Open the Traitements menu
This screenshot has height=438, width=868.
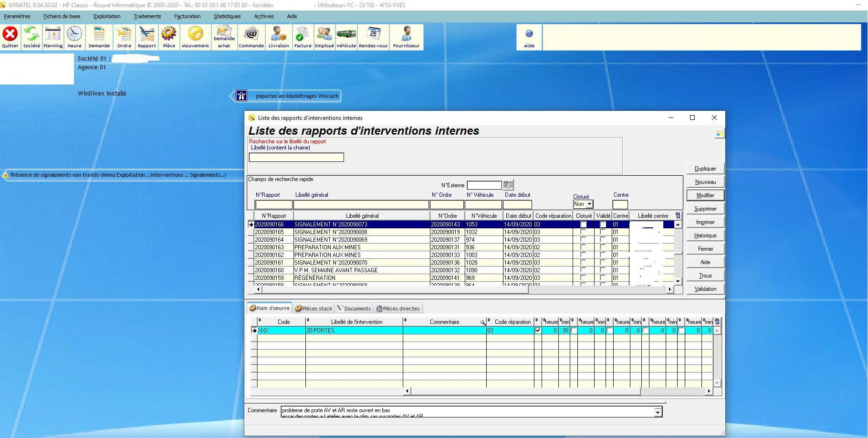[x=147, y=16]
